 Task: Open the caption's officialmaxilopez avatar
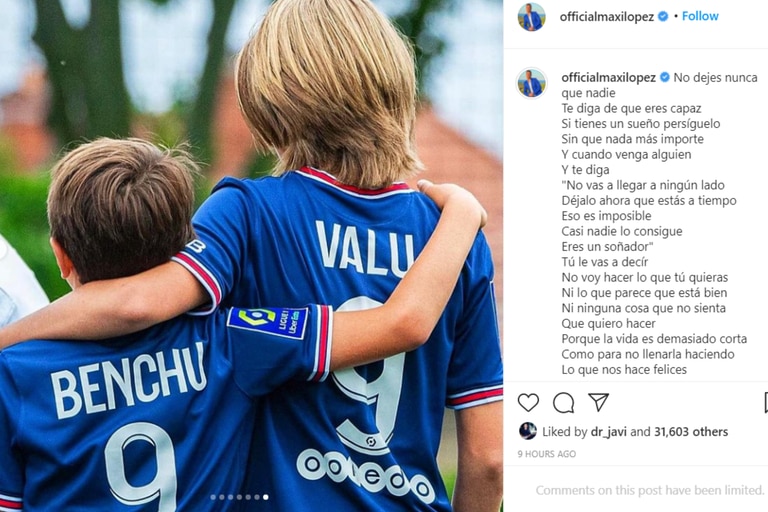(x=531, y=83)
